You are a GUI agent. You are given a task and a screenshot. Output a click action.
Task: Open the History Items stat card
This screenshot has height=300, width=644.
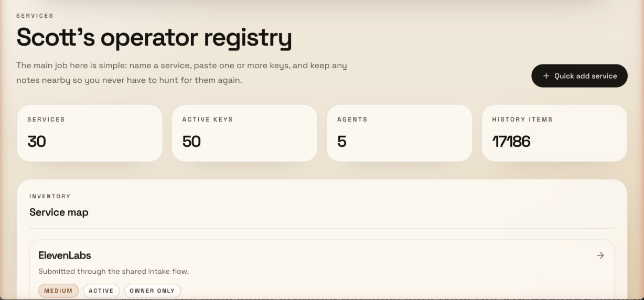point(554,133)
